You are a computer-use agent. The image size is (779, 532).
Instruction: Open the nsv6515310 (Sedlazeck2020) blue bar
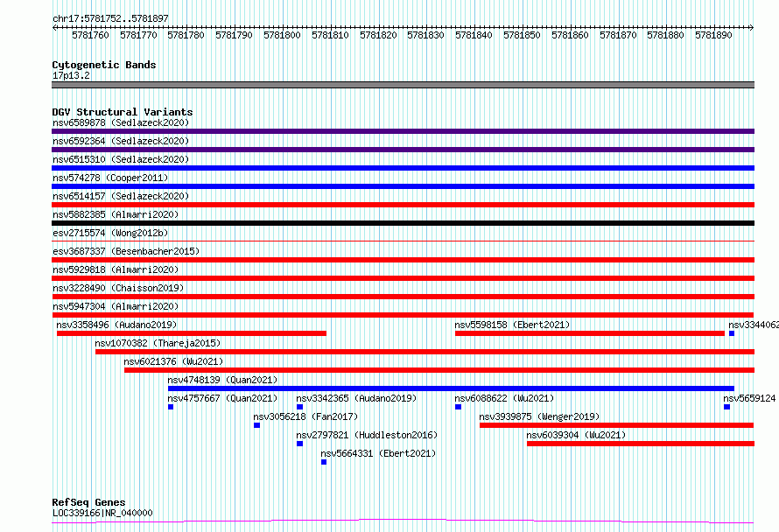click(x=403, y=168)
